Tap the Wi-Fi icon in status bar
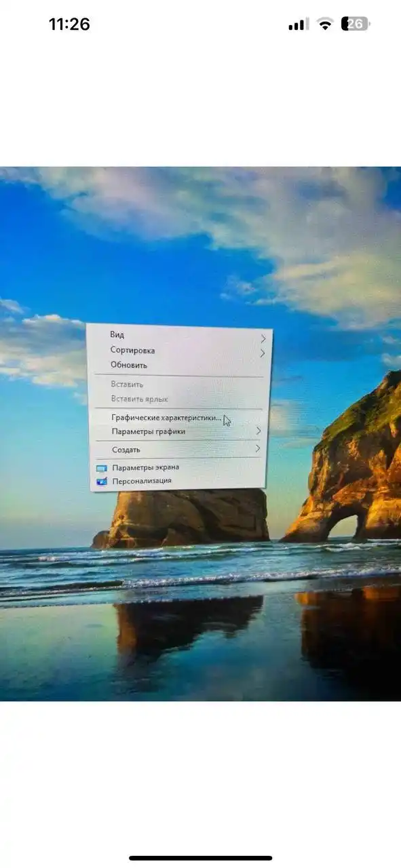 point(326,24)
